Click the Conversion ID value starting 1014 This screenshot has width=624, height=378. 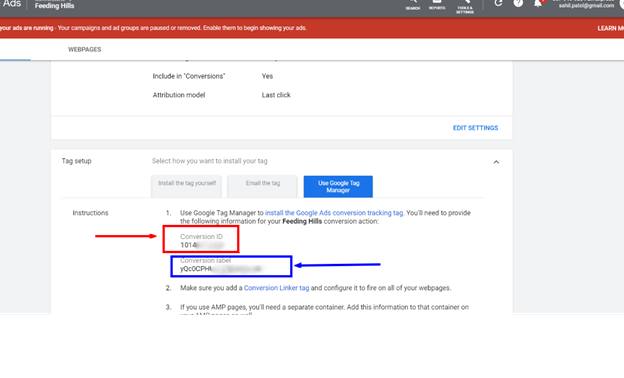(x=202, y=245)
